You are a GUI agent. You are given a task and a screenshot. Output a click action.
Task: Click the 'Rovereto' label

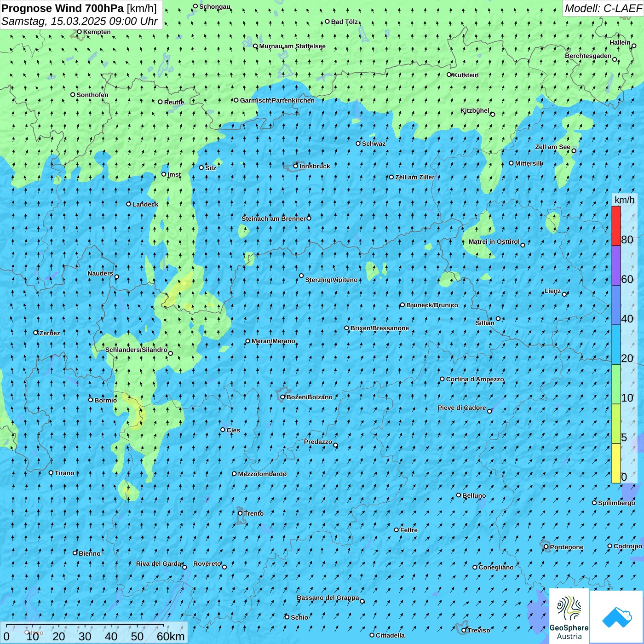point(207,563)
